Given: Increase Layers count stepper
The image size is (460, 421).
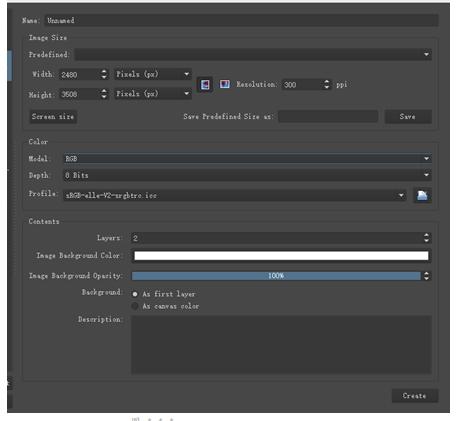Looking at the screenshot, I should 426,235.
